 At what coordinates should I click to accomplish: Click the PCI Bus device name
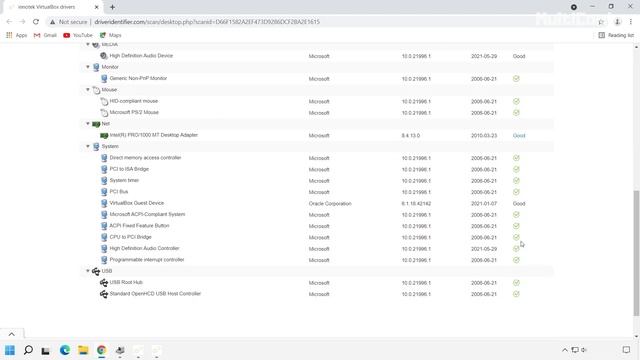pyautogui.click(x=119, y=191)
